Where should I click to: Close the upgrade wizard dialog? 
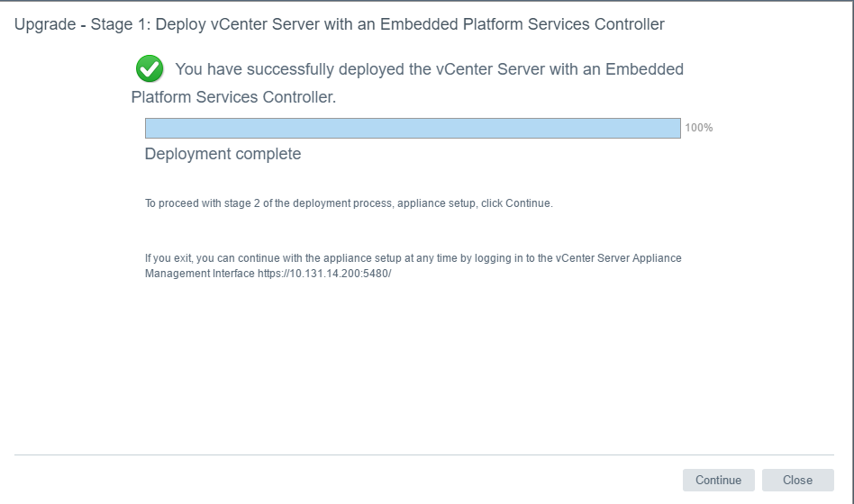[x=797, y=480]
